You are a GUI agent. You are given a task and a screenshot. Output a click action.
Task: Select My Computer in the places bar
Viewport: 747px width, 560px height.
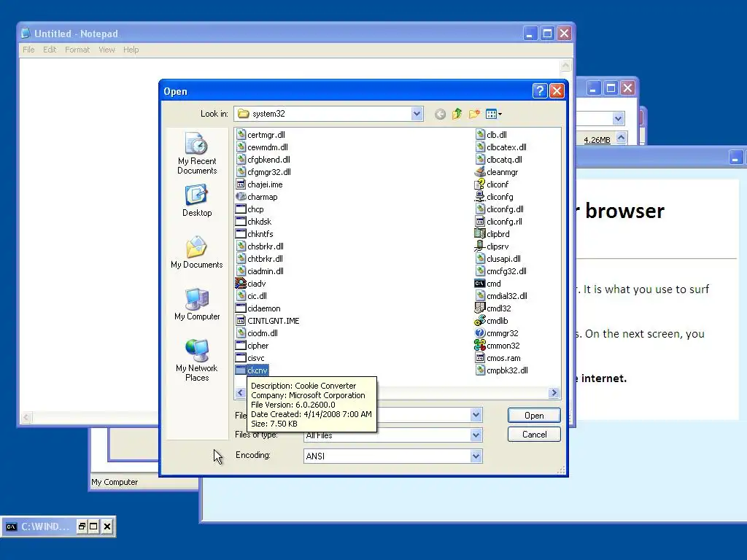click(197, 304)
